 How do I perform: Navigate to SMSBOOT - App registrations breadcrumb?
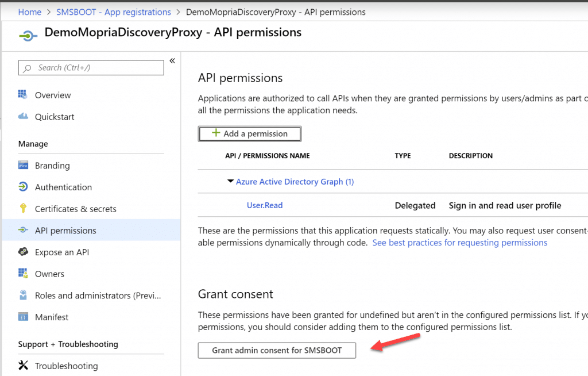click(x=113, y=11)
